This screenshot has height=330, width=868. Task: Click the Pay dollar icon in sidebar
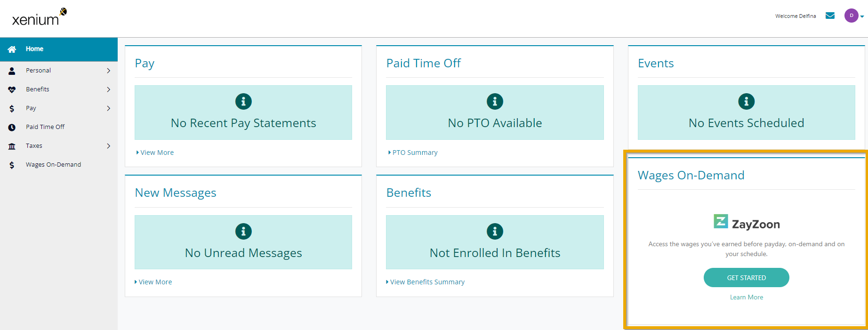[11, 108]
